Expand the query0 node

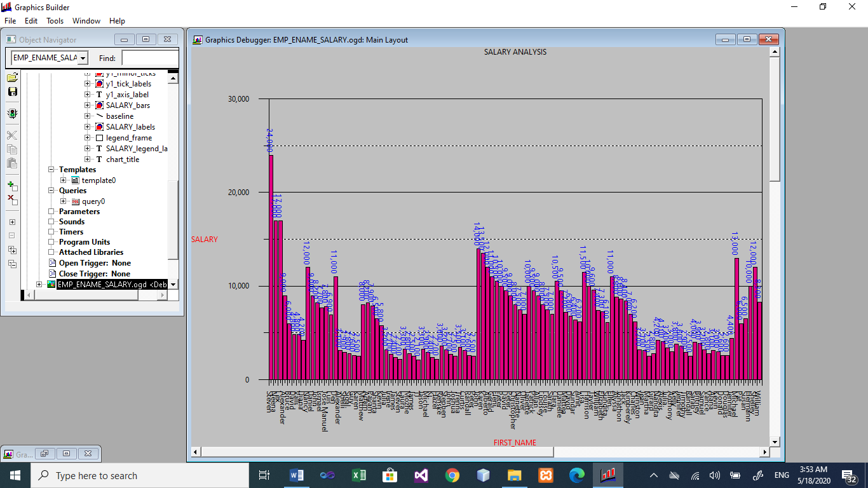click(64, 201)
